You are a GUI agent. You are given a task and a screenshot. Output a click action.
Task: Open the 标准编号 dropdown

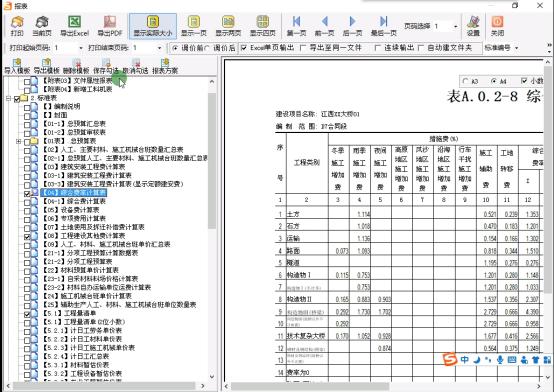[x=517, y=48]
